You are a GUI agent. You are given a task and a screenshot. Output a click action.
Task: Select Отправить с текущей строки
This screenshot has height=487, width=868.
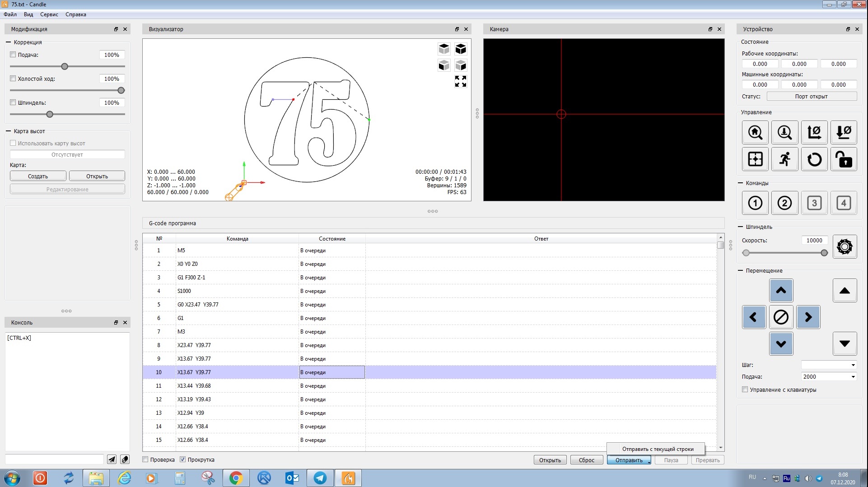(x=657, y=449)
